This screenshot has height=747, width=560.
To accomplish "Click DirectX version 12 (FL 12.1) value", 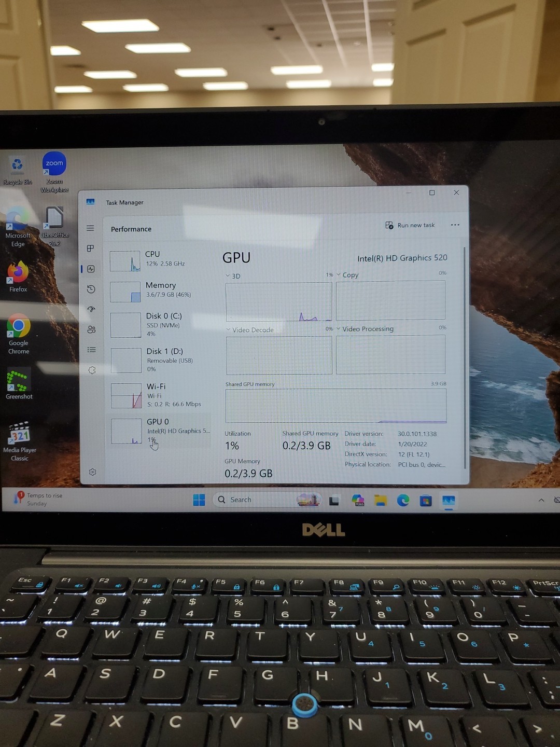I will pos(414,454).
